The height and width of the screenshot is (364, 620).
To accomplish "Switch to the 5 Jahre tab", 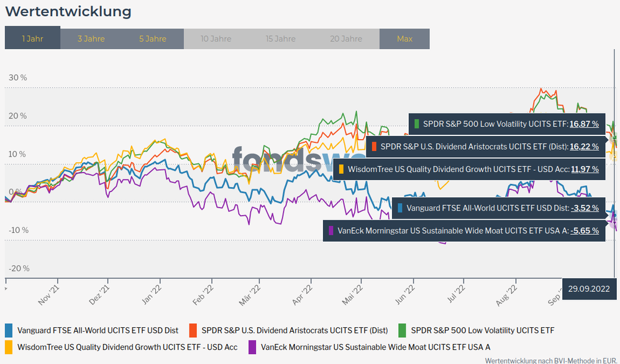I will 153,39.
